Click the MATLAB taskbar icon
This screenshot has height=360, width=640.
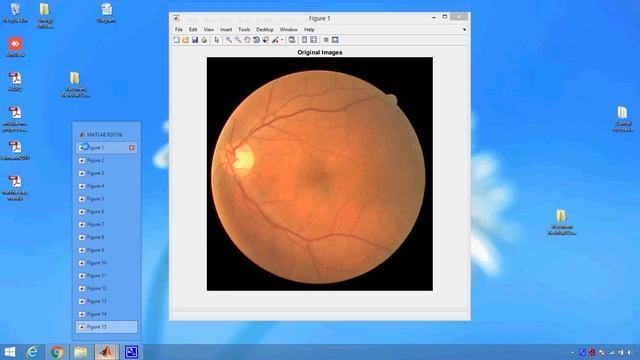[106, 352]
